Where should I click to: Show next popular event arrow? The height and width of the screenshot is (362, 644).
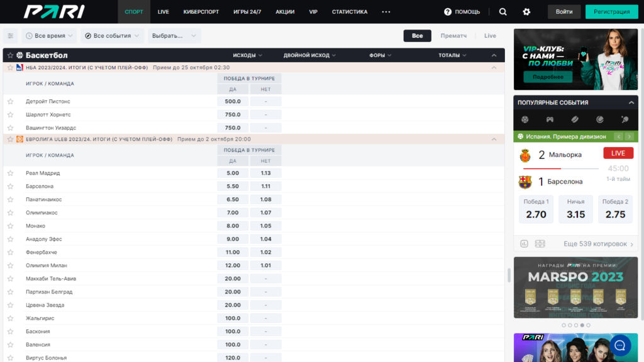tap(629, 136)
